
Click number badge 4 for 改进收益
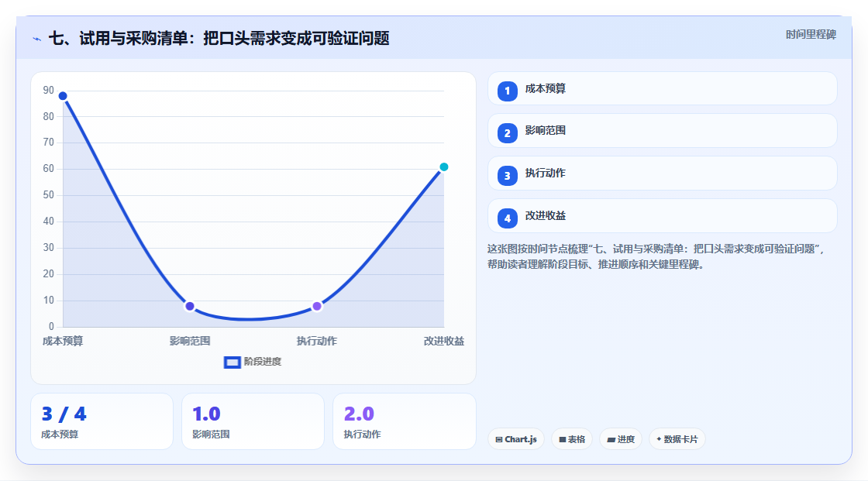point(507,218)
